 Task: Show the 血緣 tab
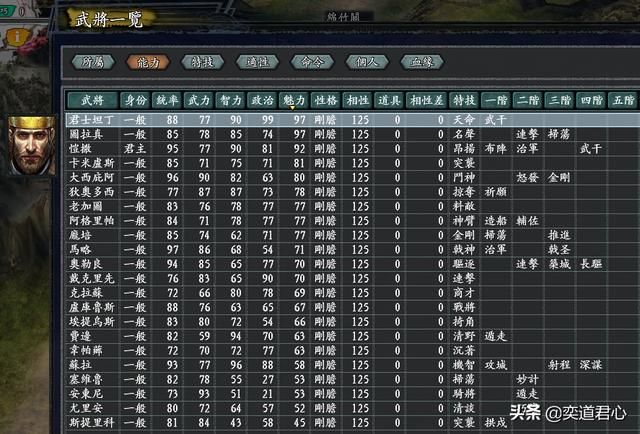tap(422, 62)
